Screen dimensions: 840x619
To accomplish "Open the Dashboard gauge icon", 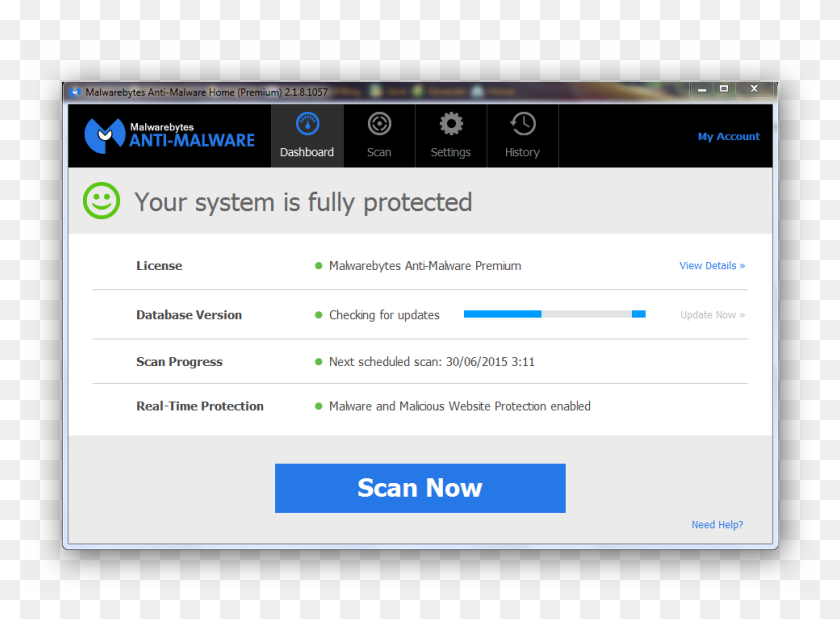I will pyautogui.click(x=307, y=125).
